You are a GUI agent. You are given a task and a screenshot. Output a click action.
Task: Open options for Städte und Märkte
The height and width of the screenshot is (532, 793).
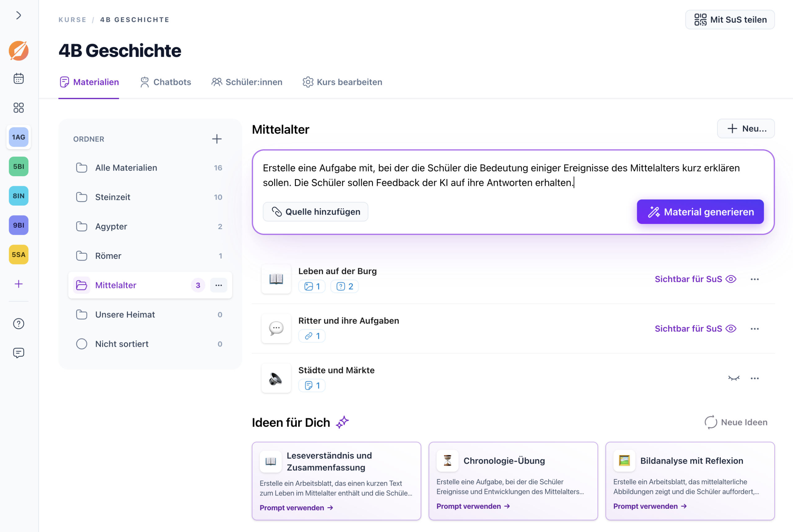coord(754,378)
